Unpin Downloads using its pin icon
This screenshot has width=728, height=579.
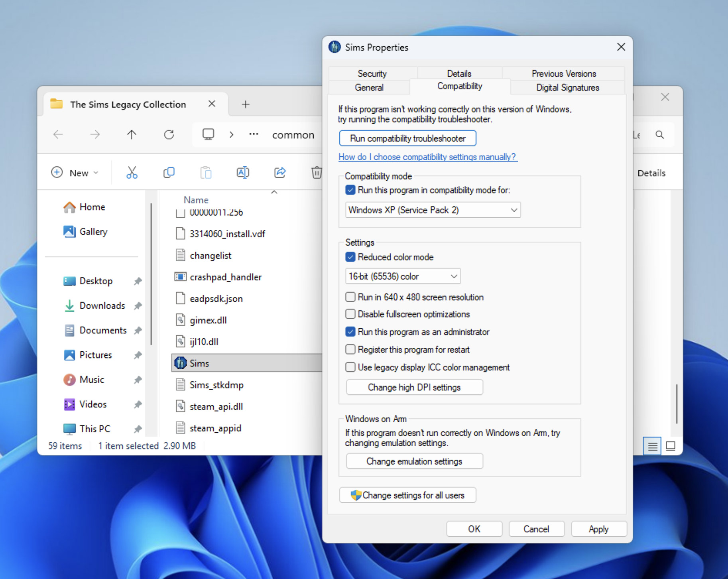coord(138,306)
